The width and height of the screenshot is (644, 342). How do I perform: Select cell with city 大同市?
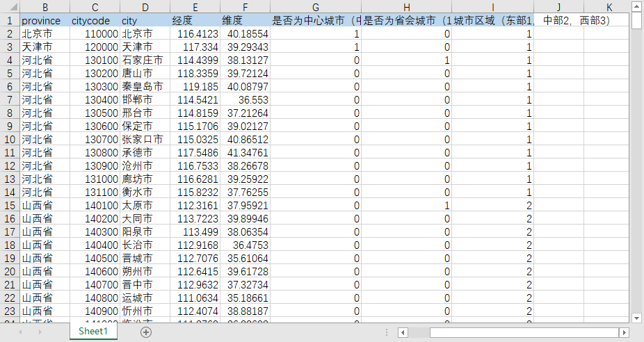click(145, 218)
